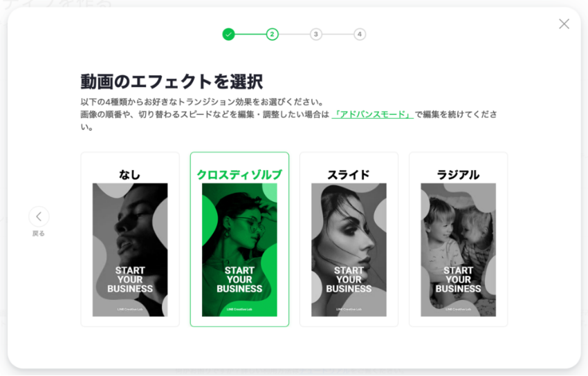588x376 pixels.
Task: Click the クロスディゾルブ green title text
Action: coord(239,174)
